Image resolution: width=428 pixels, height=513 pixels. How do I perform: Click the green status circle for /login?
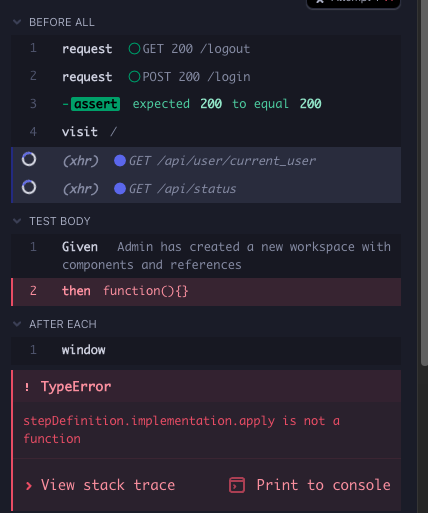(x=134, y=77)
